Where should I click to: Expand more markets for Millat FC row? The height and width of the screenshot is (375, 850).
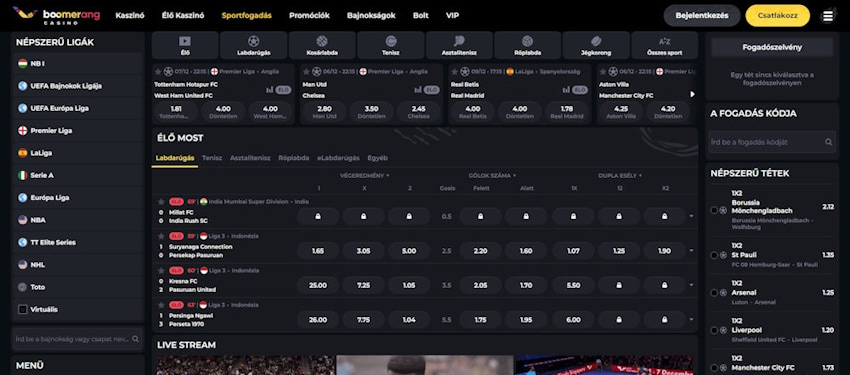point(691,216)
